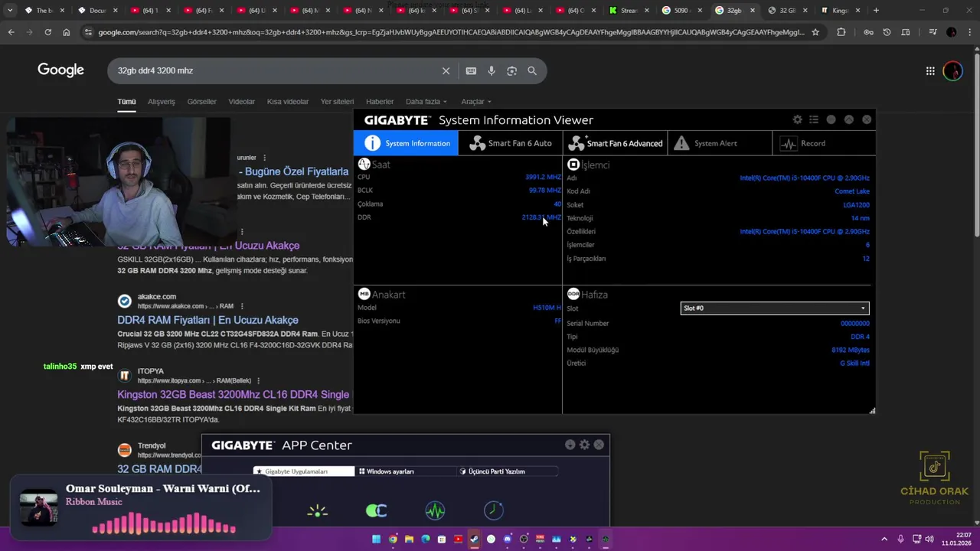Screen dimensions: 980x551
Task: Open the Google account avatar
Action: point(952,71)
